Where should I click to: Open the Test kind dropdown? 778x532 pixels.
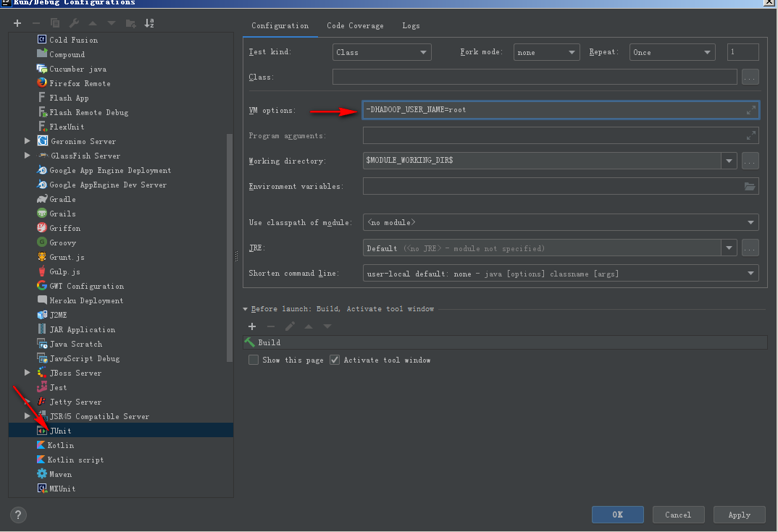tap(382, 52)
